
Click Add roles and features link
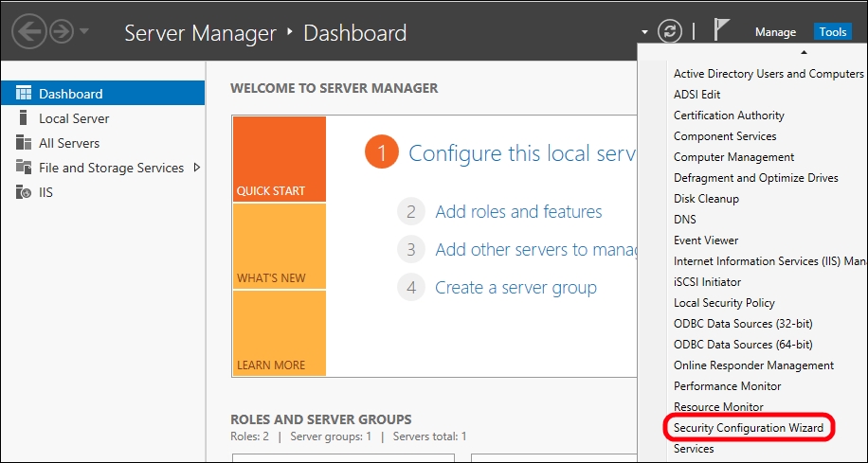pos(518,212)
